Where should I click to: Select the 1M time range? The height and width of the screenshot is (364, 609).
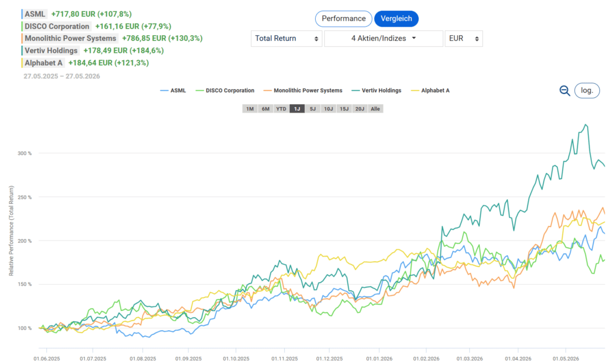[250, 109]
